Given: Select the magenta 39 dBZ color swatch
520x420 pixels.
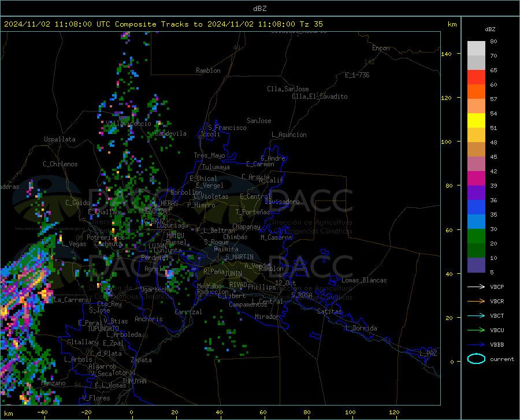Looking at the screenshot, I should pyautogui.click(x=476, y=179).
